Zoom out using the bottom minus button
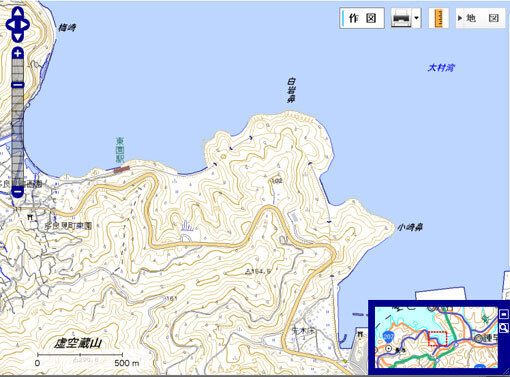 (x=18, y=192)
